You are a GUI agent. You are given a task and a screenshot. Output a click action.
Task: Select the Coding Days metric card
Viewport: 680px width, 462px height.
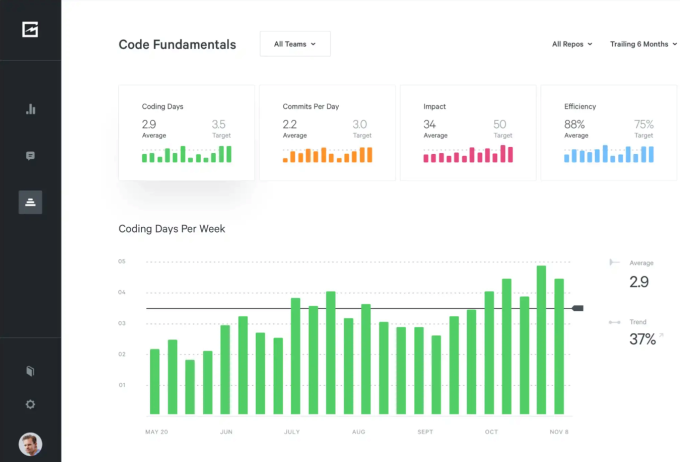click(x=186, y=132)
